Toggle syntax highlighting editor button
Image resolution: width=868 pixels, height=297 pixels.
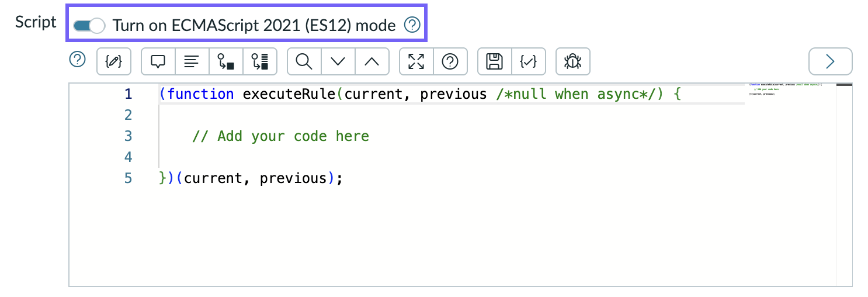[x=113, y=61]
